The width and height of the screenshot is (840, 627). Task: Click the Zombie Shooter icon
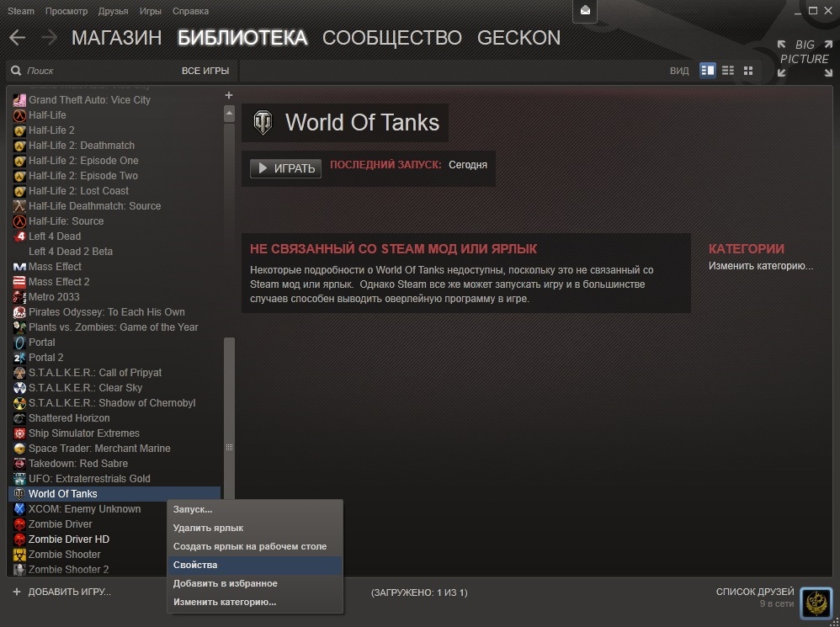point(19,555)
